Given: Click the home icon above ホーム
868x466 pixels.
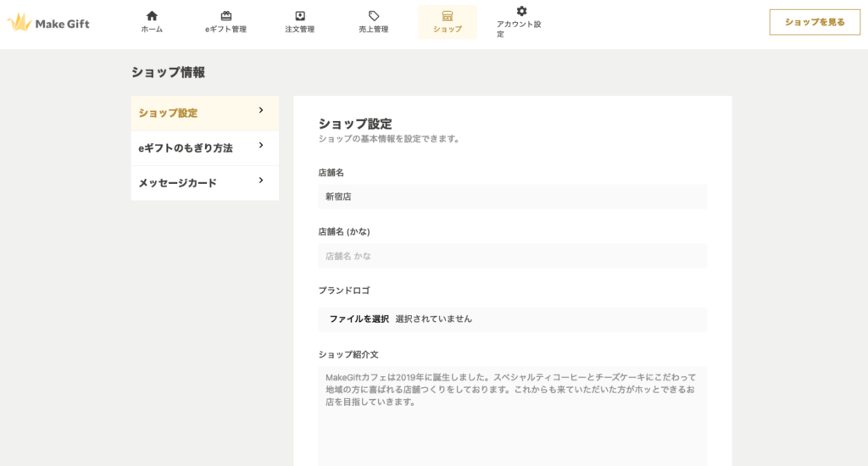Looking at the screenshot, I should [152, 15].
